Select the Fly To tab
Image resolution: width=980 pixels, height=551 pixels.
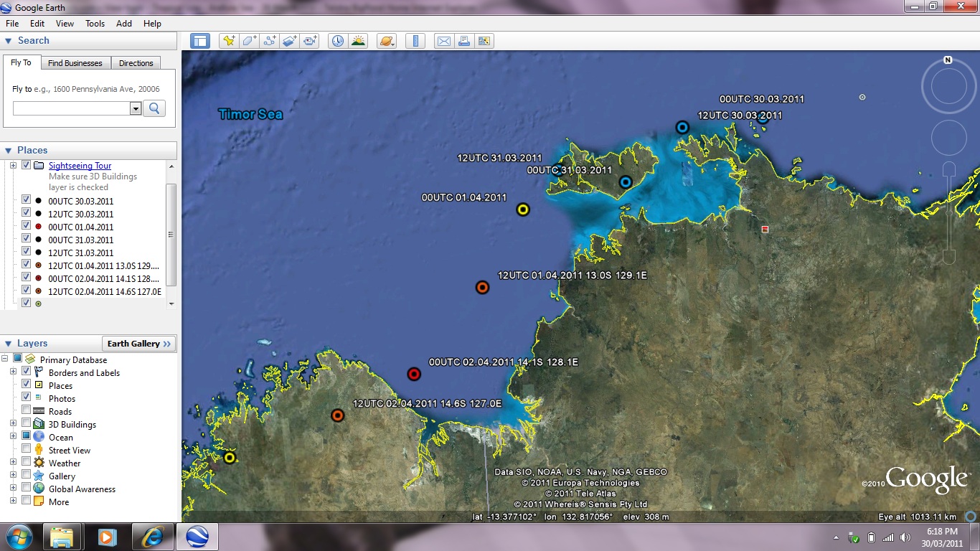[22, 62]
